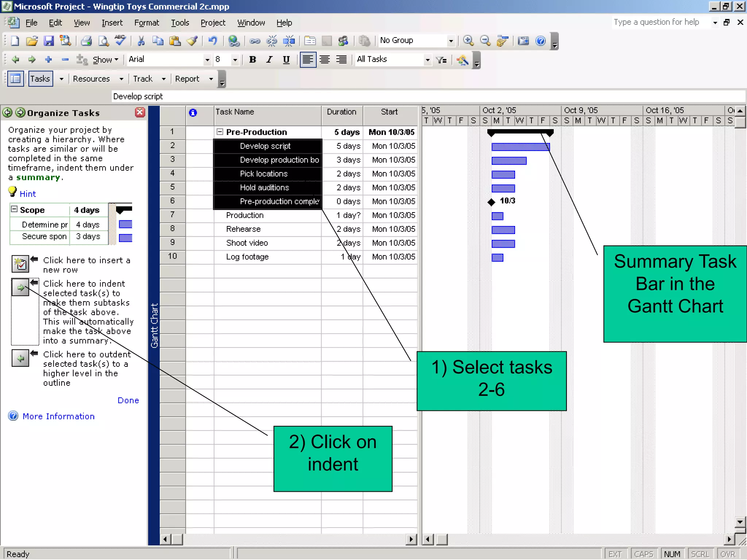Viewport: 747px width, 560px height.
Task: Set Center text alignment
Action: pyautogui.click(x=325, y=60)
